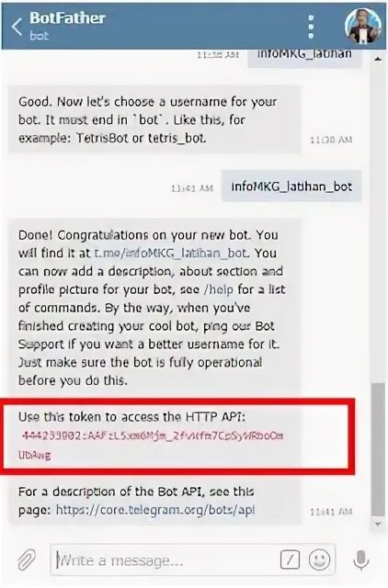Open the BotFather profile picture
The width and height of the screenshot is (388, 588).
click(x=363, y=26)
